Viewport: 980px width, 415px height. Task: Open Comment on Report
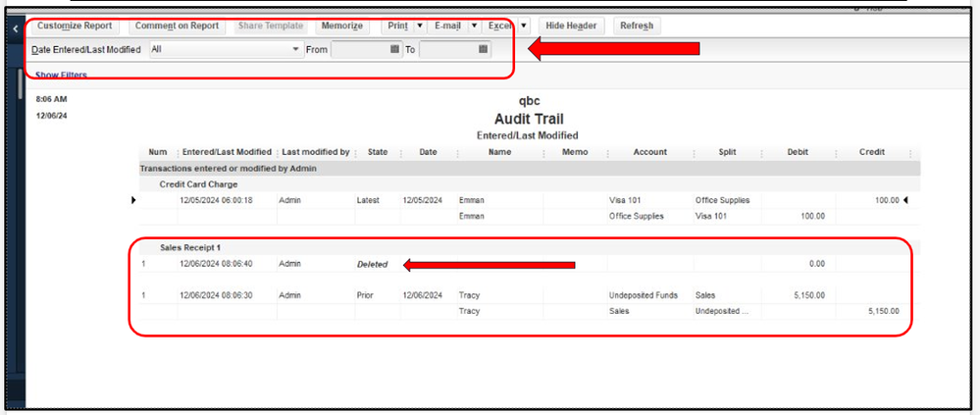tap(177, 26)
